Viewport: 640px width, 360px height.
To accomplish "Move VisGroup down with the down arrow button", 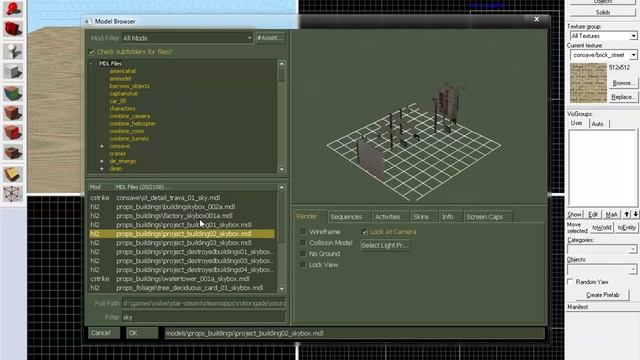I will 635,214.
